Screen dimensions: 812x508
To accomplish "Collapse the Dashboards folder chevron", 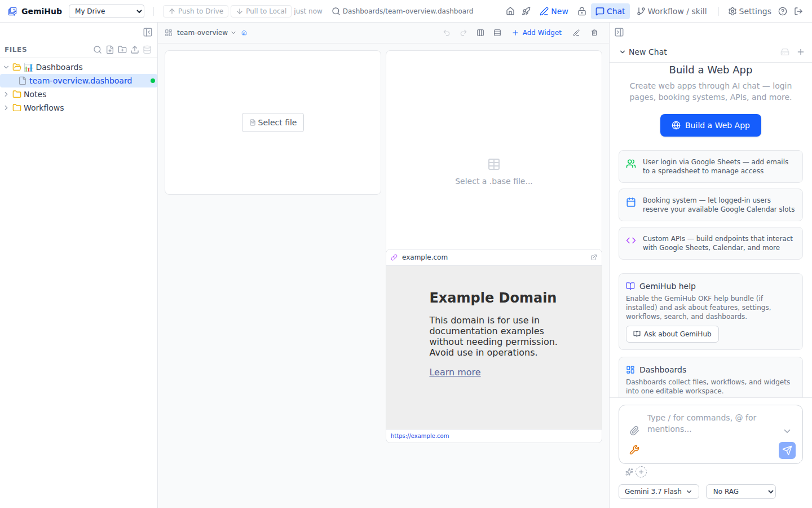I will click(6, 67).
